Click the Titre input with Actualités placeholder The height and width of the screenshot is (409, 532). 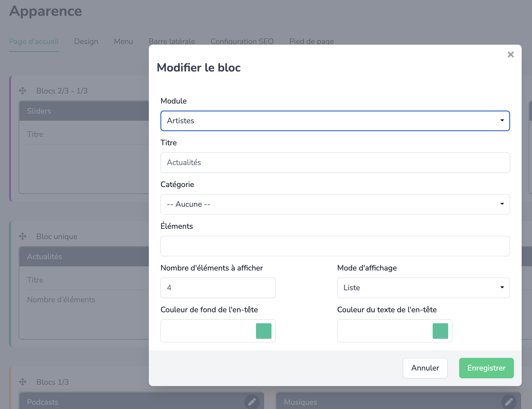(335, 162)
